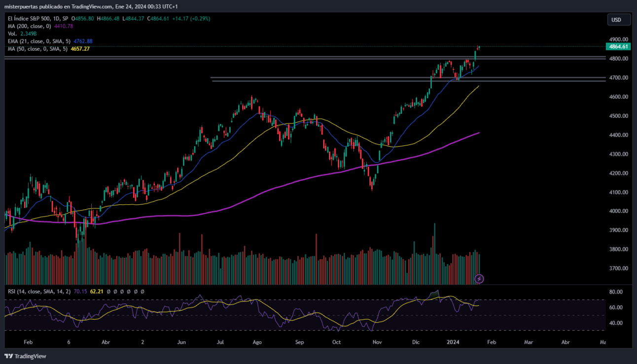
Task: Click the purple 4410.78 MA value
Action: pyautogui.click(x=64, y=26)
